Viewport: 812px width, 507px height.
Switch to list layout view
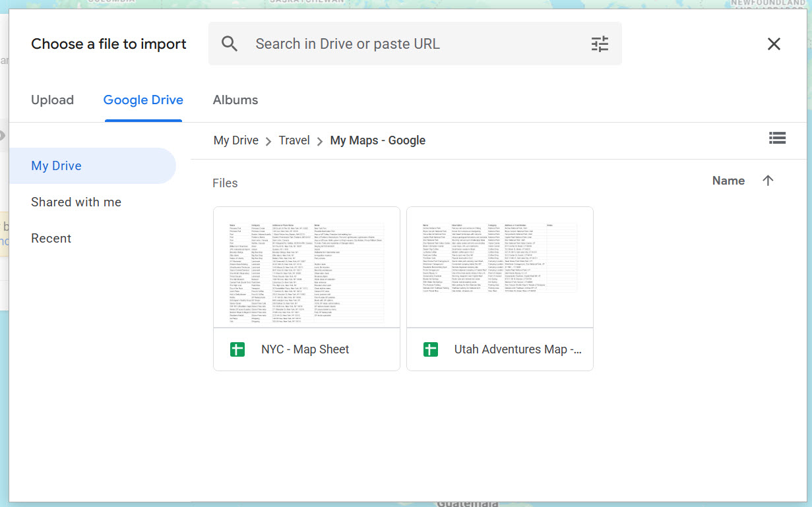pos(777,138)
